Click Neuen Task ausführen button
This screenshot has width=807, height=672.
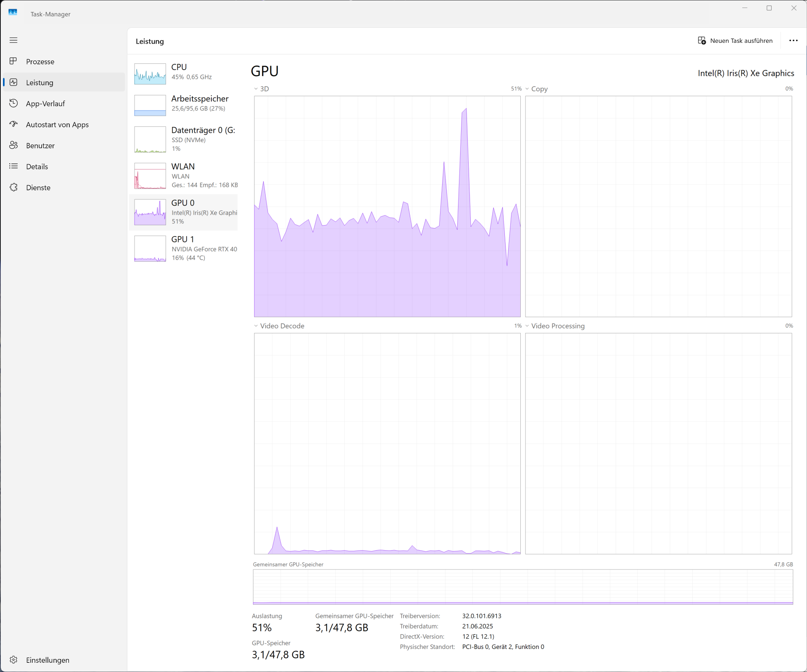tap(735, 41)
